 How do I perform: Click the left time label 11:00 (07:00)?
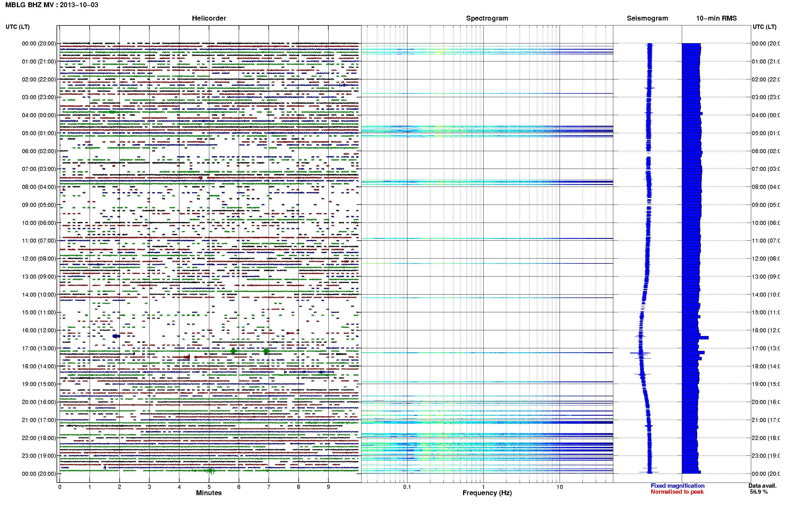tap(39, 241)
